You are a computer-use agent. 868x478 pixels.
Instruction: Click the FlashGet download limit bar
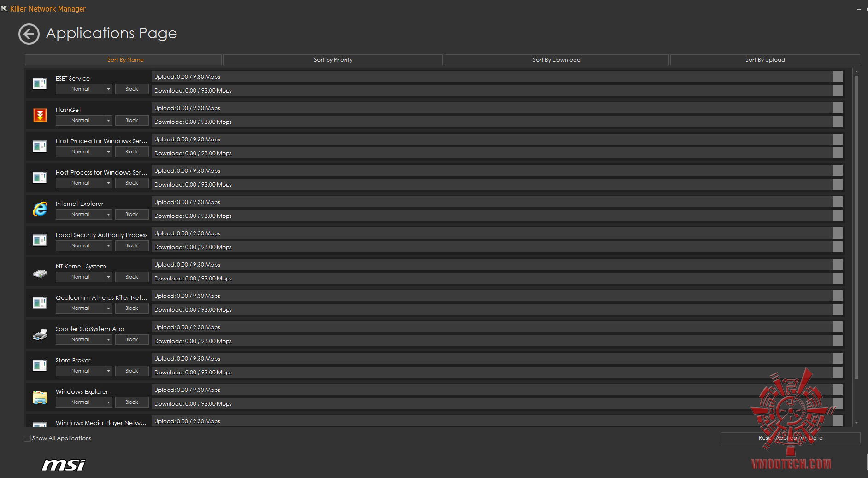tap(497, 122)
